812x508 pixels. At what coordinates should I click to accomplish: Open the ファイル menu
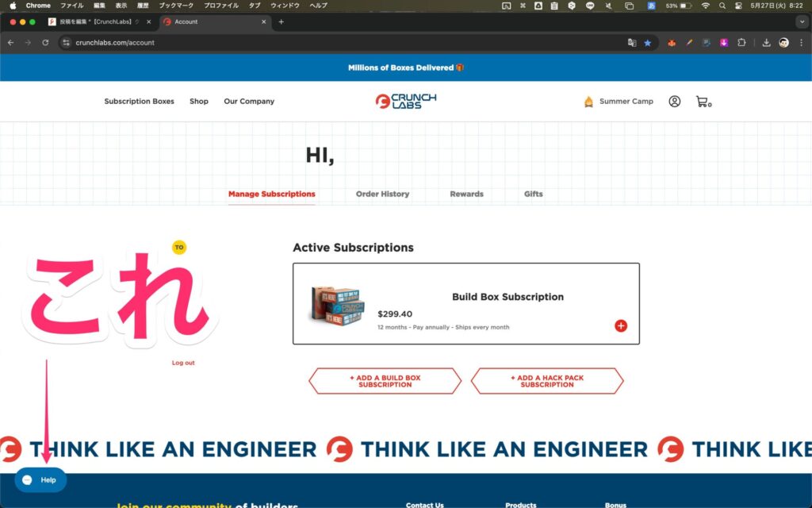[x=71, y=6]
